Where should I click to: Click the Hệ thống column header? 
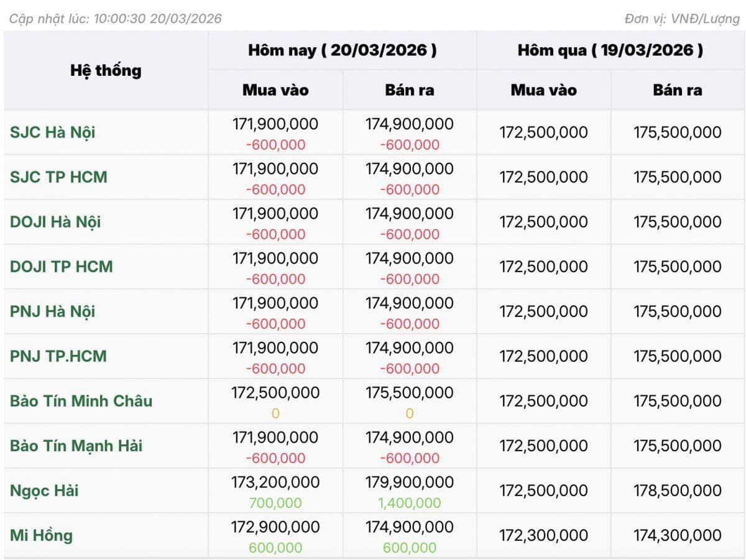(106, 70)
